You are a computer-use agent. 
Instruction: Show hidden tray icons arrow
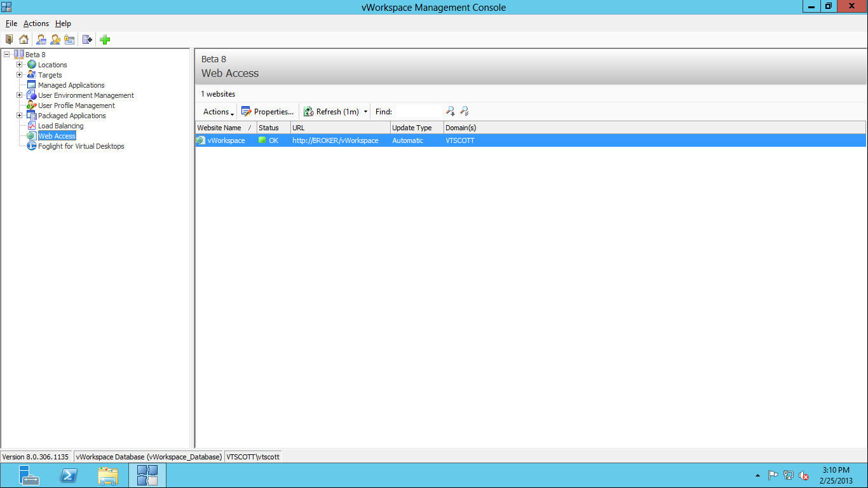[x=757, y=475]
